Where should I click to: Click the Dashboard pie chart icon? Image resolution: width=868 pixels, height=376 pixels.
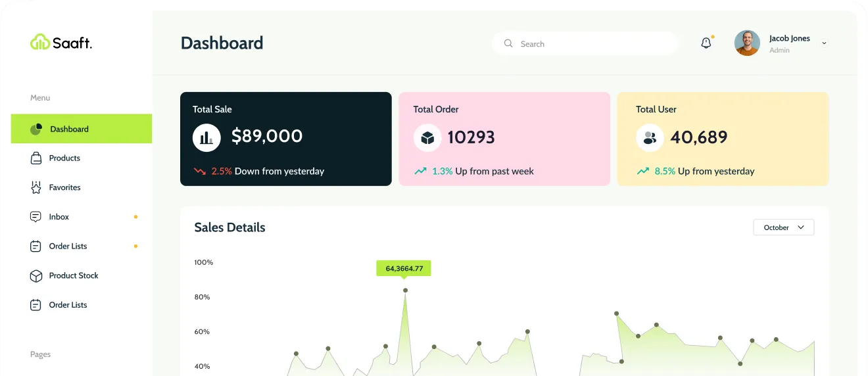[x=36, y=129]
